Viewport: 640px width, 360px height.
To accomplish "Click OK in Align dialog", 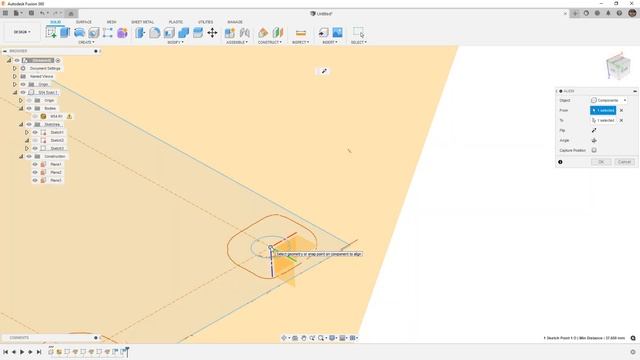I will tap(601, 162).
